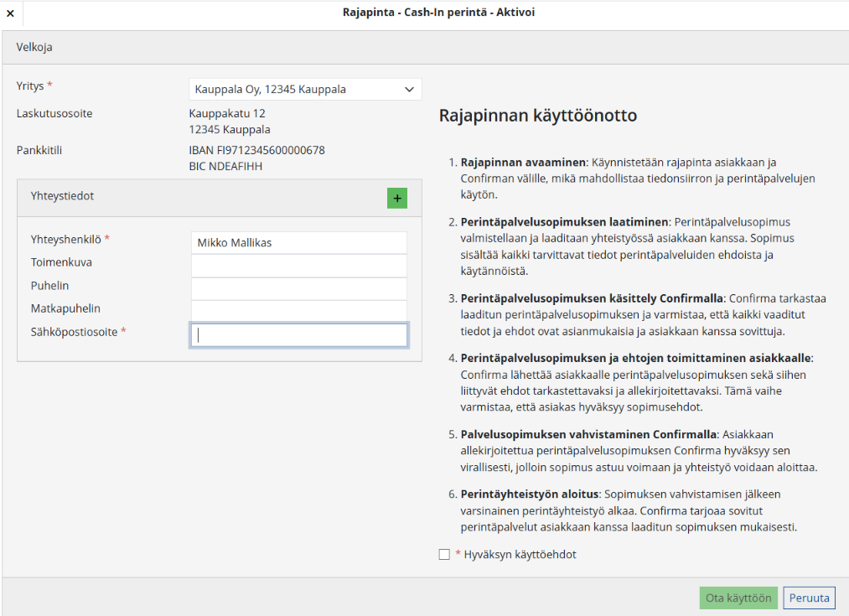Click the Yhteyshenkilö field with Mikko Mallikas
The image size is (849, 616).
(298, 243)
